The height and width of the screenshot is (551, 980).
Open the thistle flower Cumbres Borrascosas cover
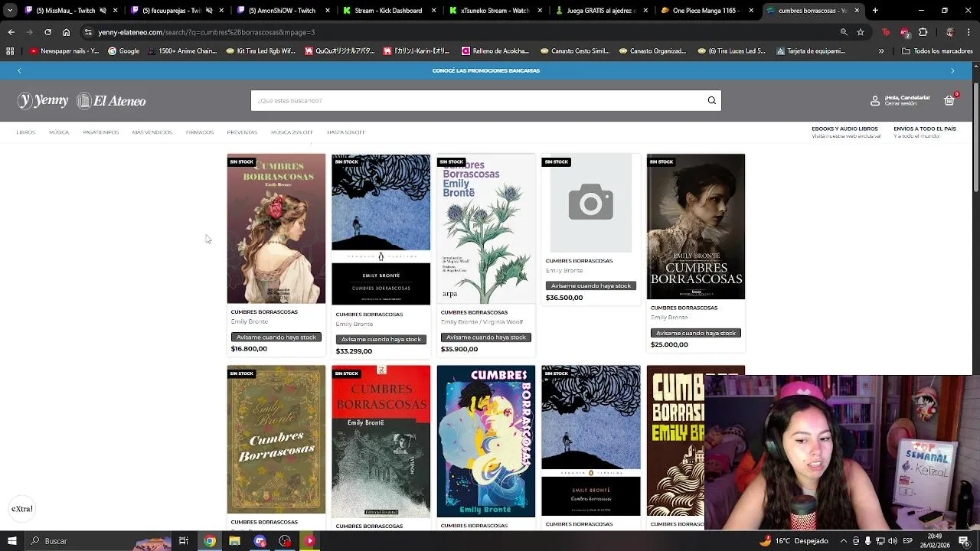point(485,229)
